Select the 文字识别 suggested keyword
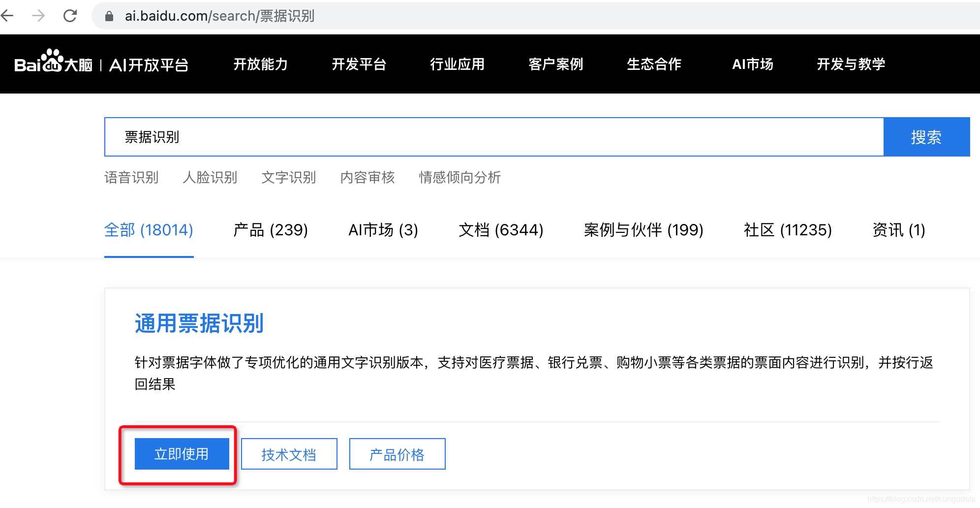 tap(289, 177)
